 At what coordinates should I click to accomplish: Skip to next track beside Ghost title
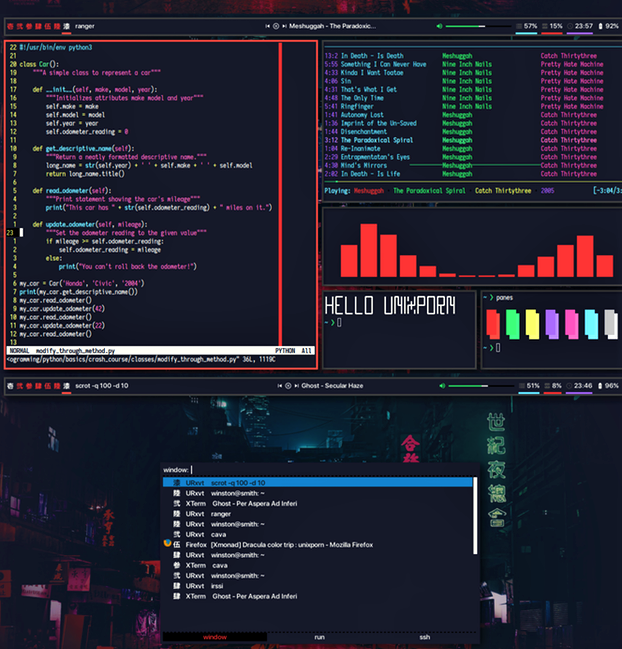tap(297, 386)
